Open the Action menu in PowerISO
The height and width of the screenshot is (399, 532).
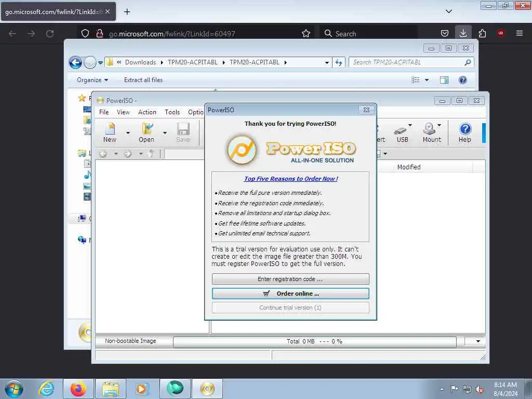pos(147,112)
